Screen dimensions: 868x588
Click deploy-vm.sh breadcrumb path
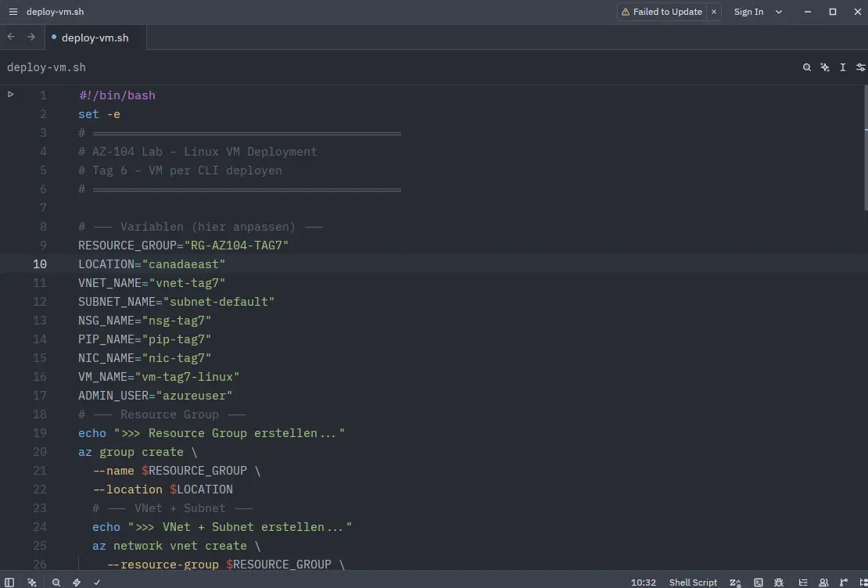coord(46,67)
